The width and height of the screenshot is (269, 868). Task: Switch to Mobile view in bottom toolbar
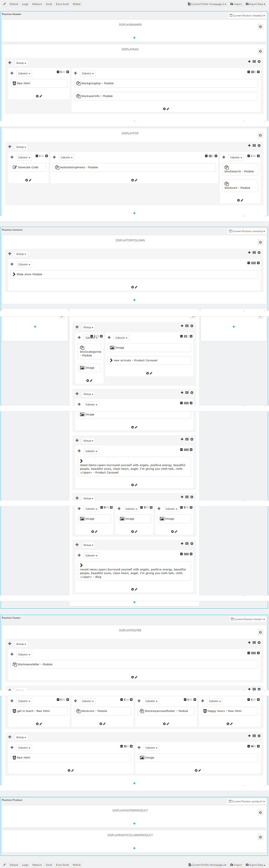pos(76,865)
